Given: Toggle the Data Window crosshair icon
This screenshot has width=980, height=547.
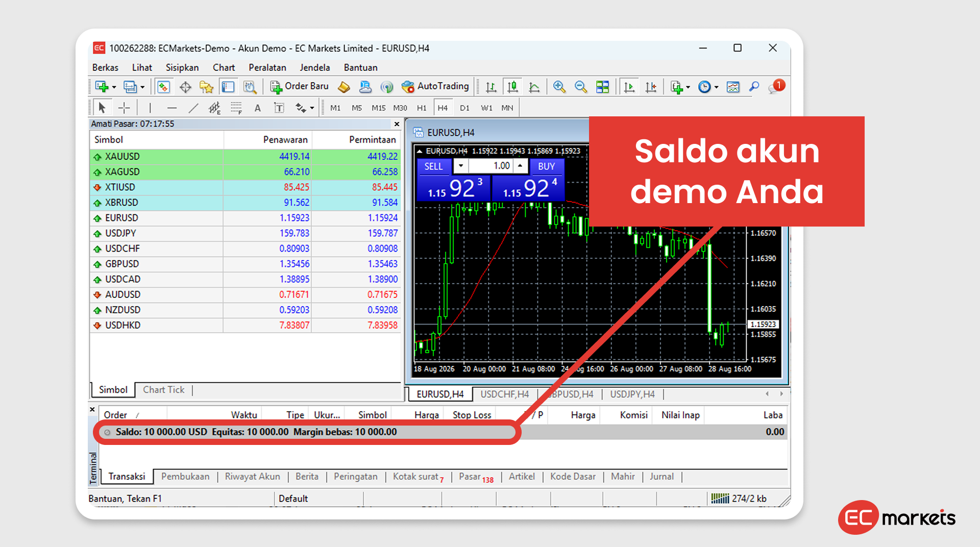Looking at the screenshot, I should pyautogui.click(x=185, y=87).
